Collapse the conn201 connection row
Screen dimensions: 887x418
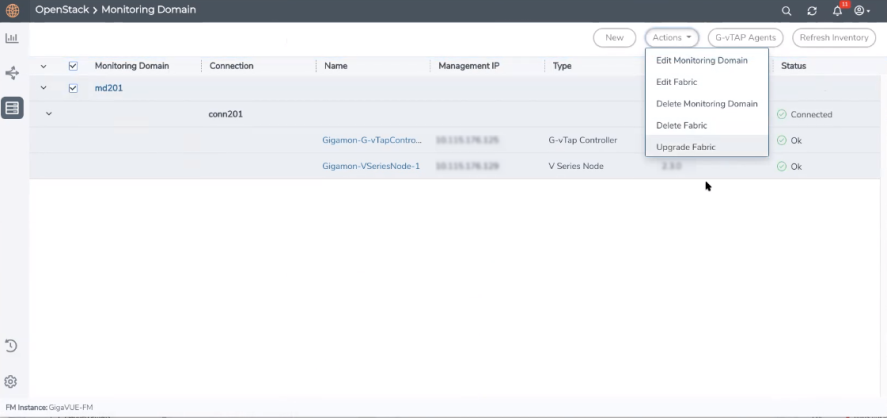point(48,114)
